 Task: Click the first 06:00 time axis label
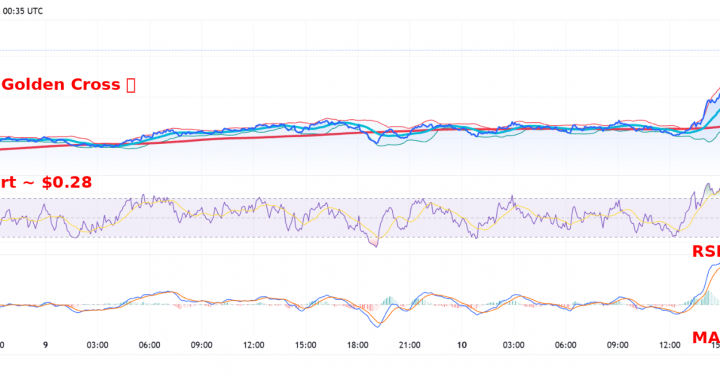[x=149, y=345]
